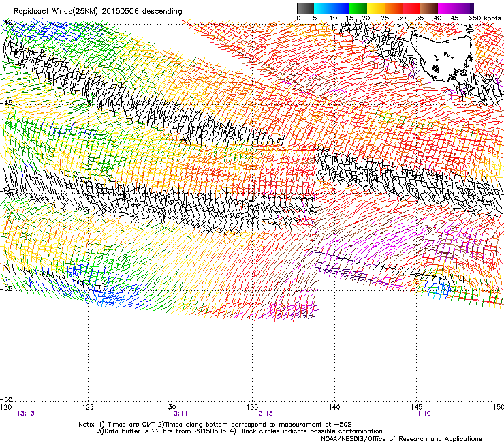Click the green 15-20 knots legend swatch
The width and height of the screenshot is (504, 443).
[x=358, y=8]
